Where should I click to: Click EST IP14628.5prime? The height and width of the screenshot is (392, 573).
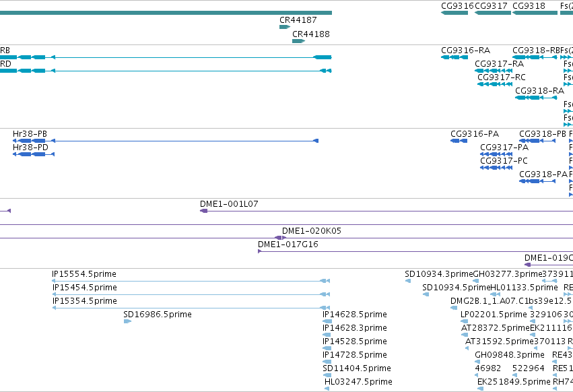point(355,315)
